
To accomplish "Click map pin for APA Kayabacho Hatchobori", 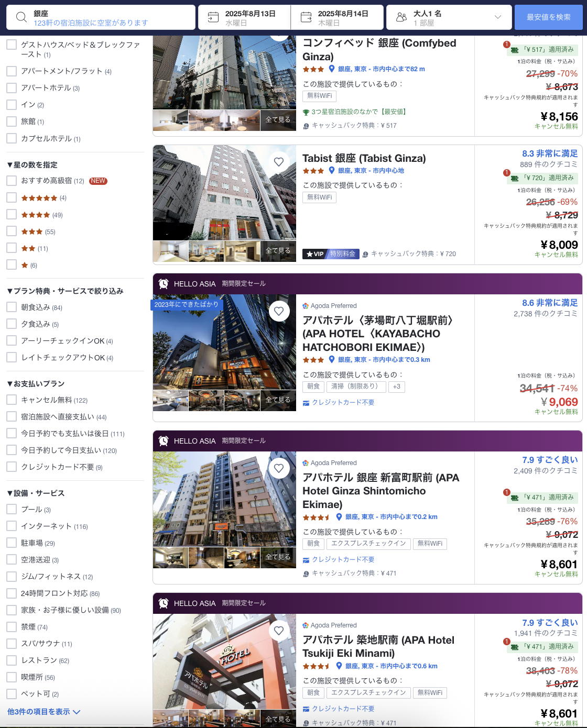I will click(332, 359).
